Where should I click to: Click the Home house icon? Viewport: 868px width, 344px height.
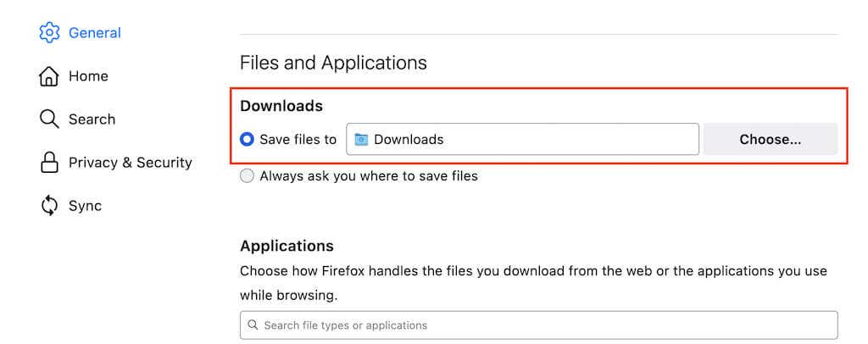[49, 76]
